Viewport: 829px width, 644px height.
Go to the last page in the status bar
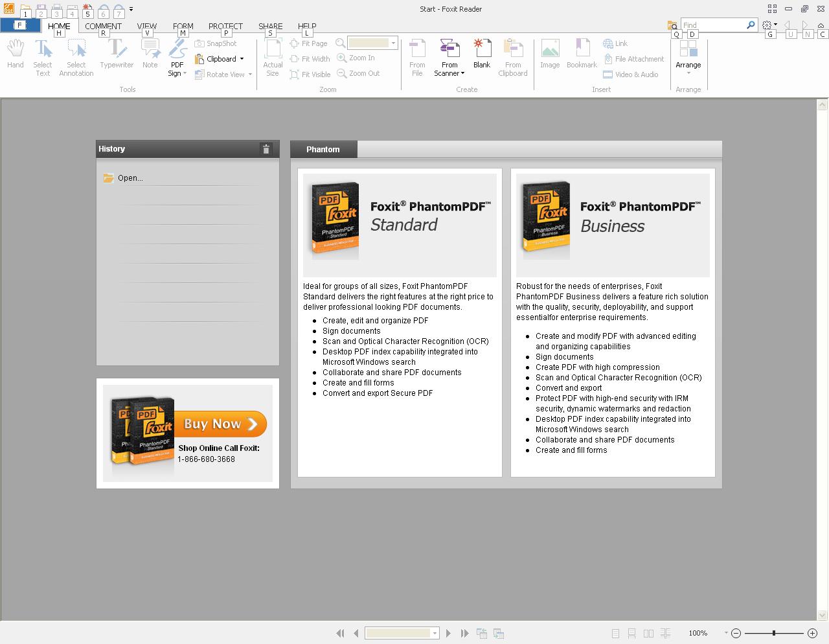(464, 633)
